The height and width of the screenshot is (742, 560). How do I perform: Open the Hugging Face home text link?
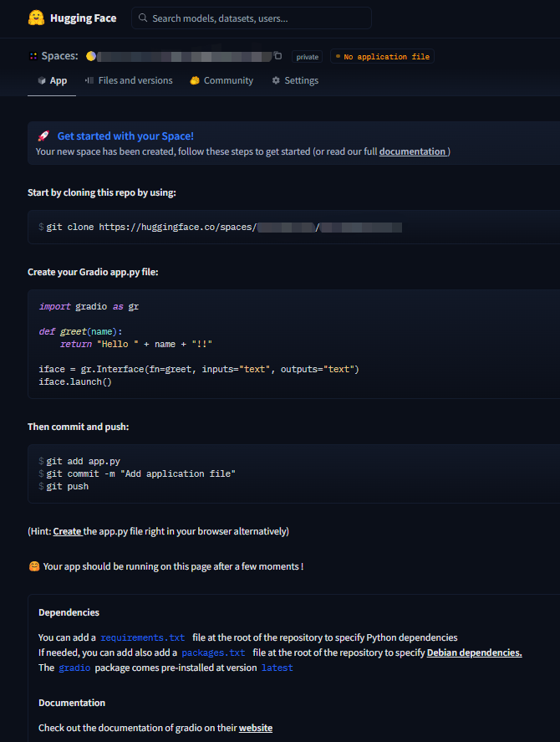coord(84,18)
